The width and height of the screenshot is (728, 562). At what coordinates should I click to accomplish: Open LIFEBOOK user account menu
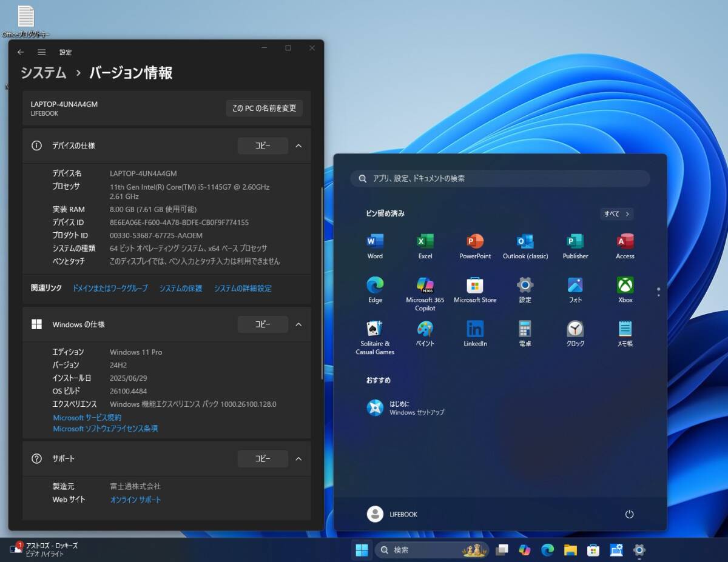coord(393,514)
